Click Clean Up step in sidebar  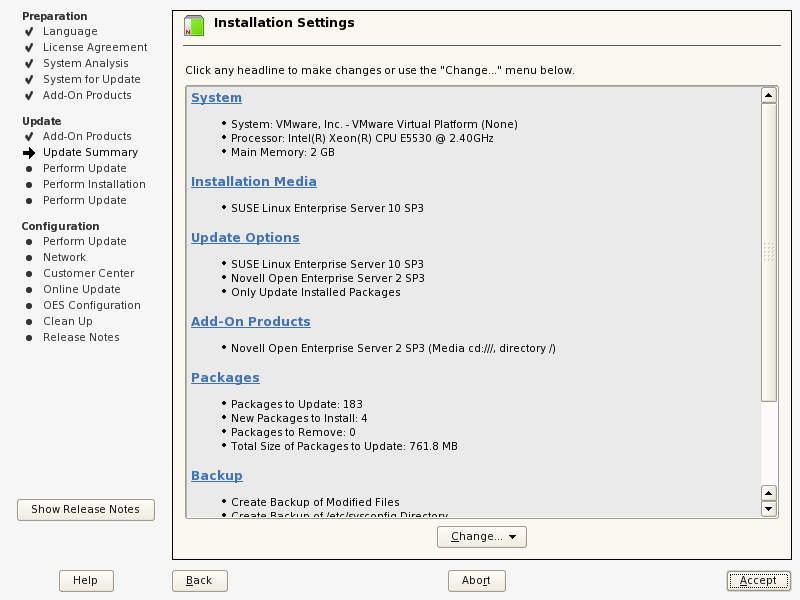click(67, 321)
